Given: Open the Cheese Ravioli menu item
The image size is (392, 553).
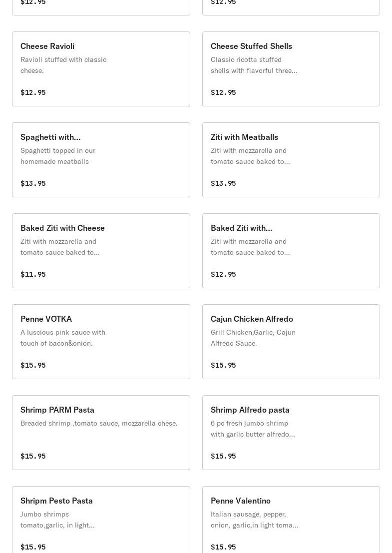Looking at the screenshot, I should (x=47, y=46).
